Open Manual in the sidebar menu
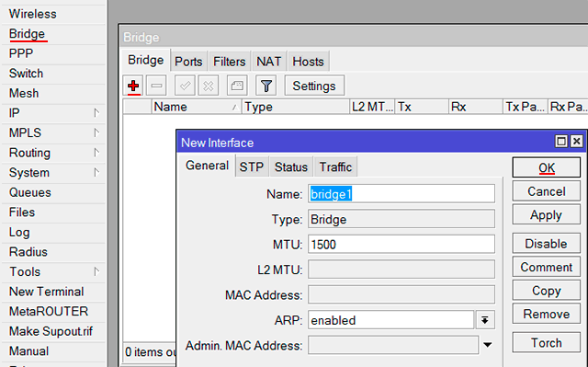 pos(53,350)
